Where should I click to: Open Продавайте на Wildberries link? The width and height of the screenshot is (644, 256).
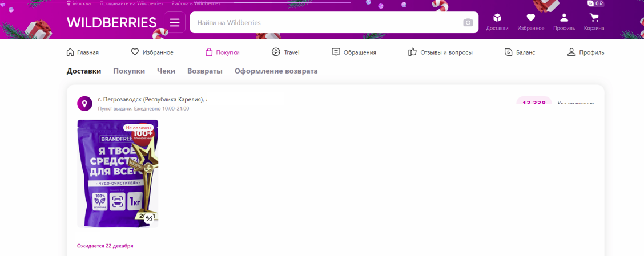click(131, 3)
